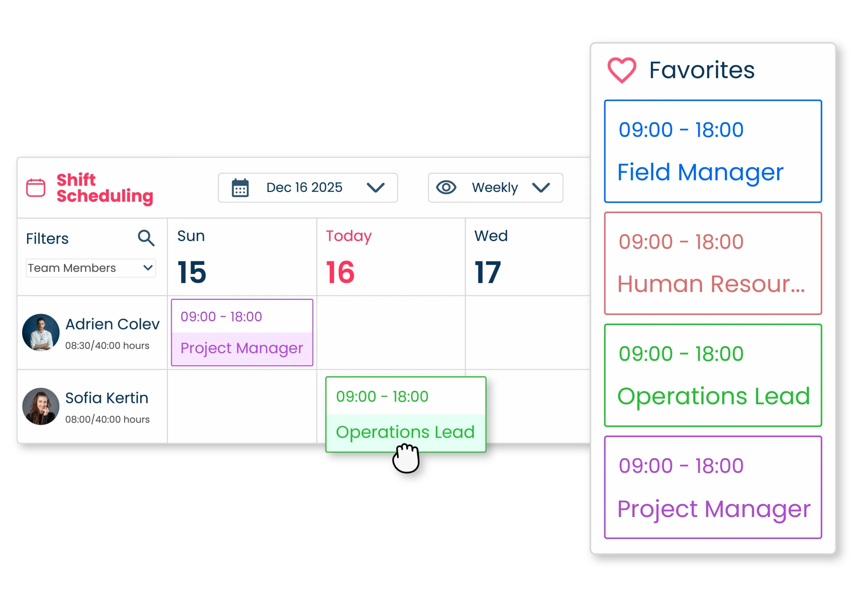Select the Human Resources favorite shift card
868x597 pixels.
[x=712, y=263]
